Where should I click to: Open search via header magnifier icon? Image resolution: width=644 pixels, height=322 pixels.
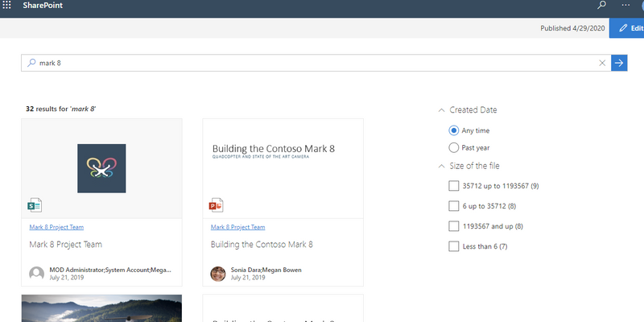tap(601, 5)
